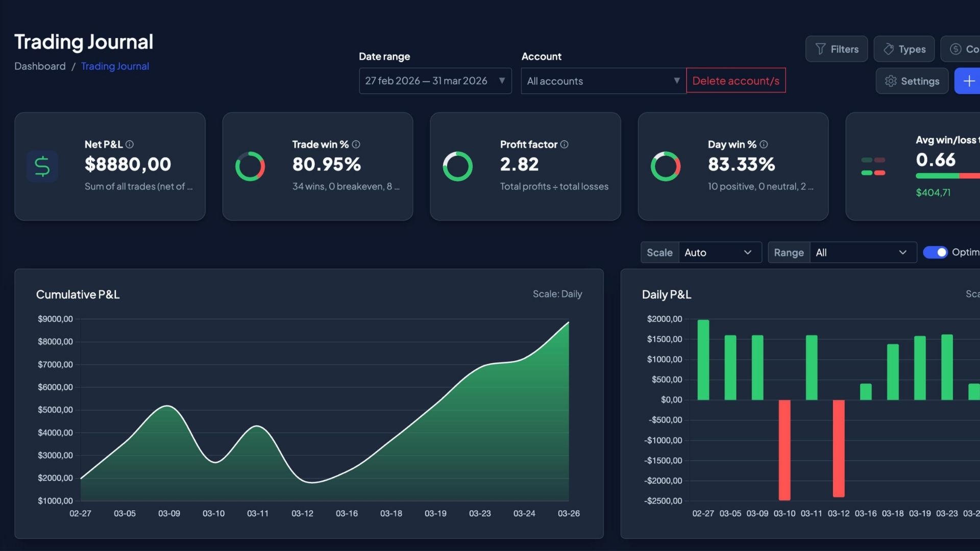
Task: Click the Profit factor ring chart
Action: click(x=458, y=166)
